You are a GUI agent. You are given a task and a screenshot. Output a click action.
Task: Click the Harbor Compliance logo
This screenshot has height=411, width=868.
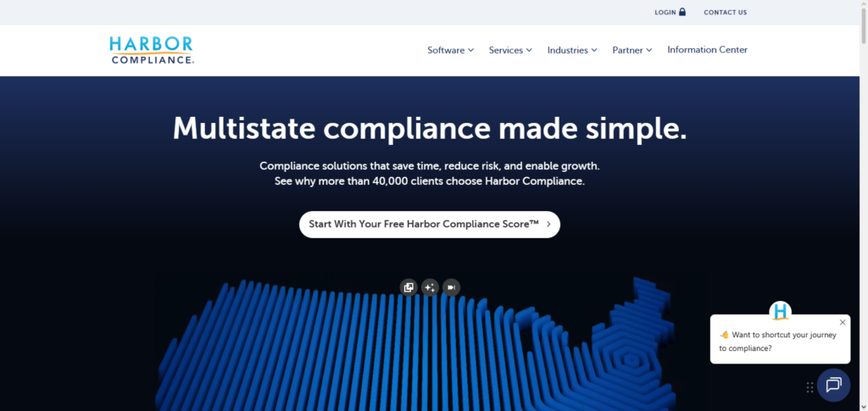(x=152, y=50)
